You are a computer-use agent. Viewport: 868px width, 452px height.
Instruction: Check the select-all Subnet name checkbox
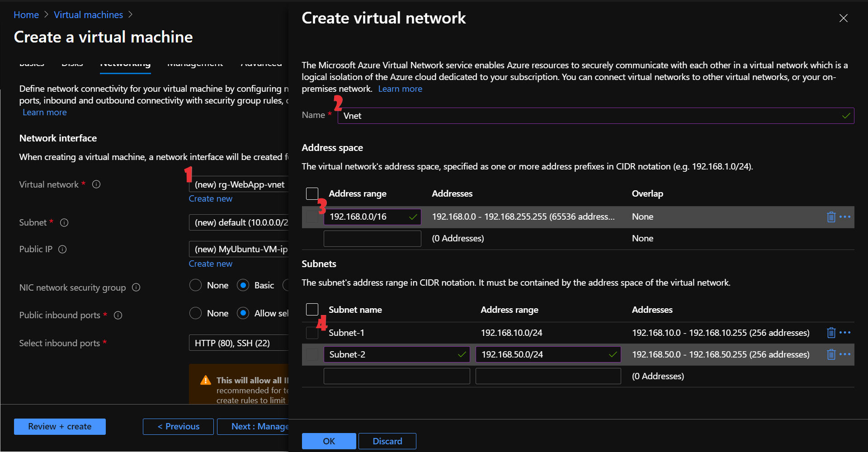[x=312, y=310]
